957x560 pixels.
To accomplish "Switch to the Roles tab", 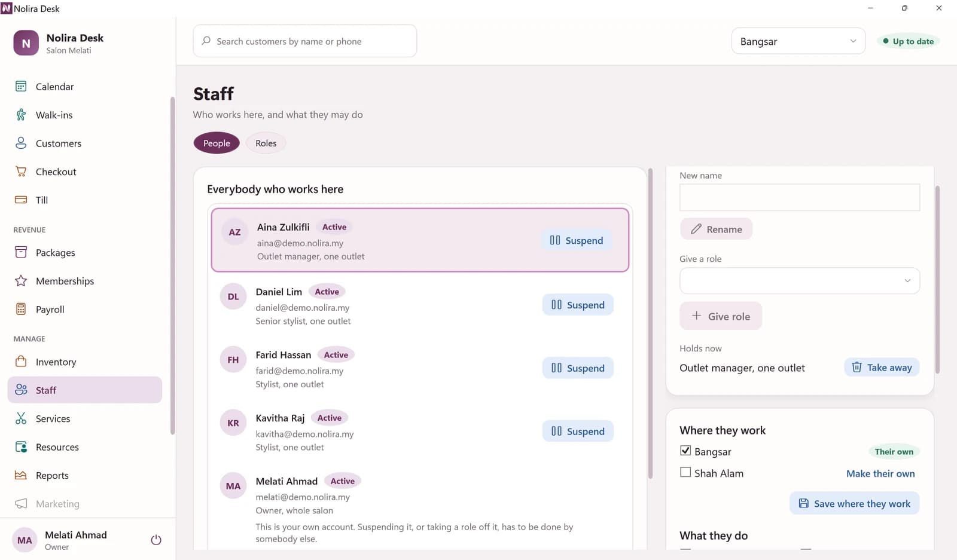I will [x=266, y=143].
